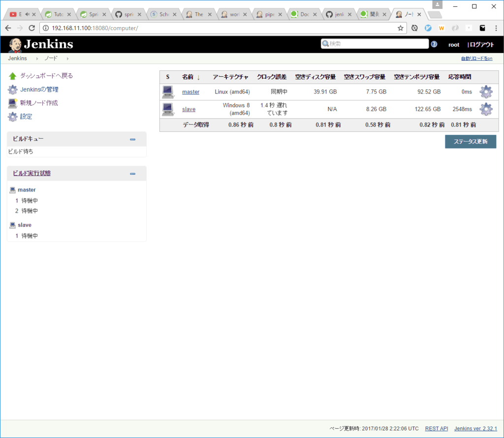Screen dimensions: 504x438
Task: Open the search help question-mark icon
Action: [434, 44]
